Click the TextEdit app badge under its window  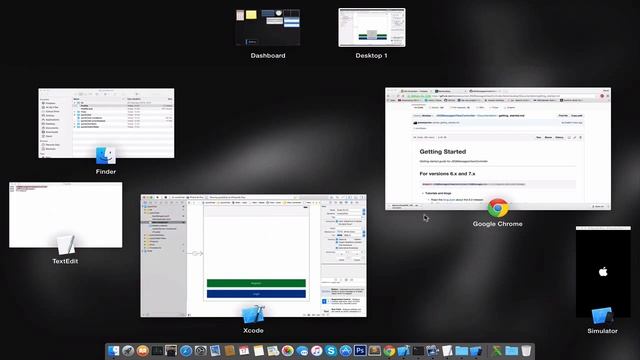[x=66, y=244]
